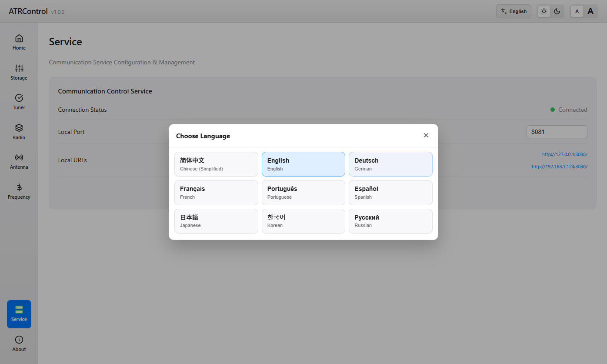Go to the Frequency page
Screen dimensions: 607x364
(x=19, y=191)
